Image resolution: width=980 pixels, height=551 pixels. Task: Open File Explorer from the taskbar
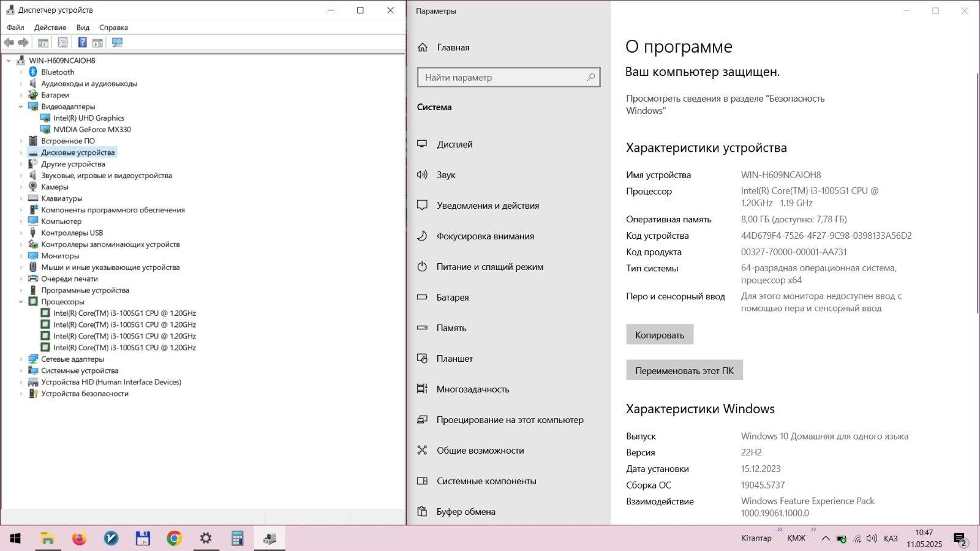[47, 538]
